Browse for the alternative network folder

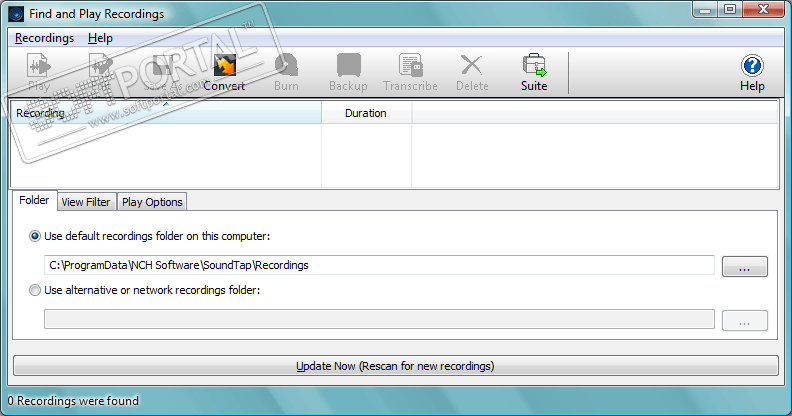click(x=745, y=320)
